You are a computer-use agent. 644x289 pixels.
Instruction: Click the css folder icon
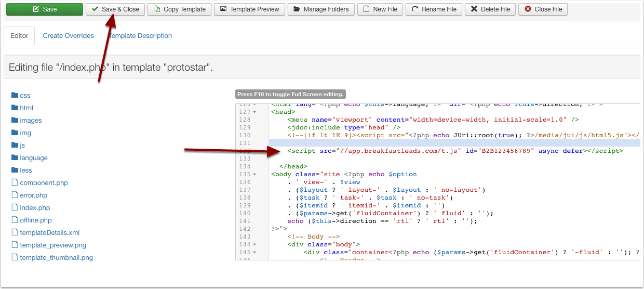tap(15, 95)
